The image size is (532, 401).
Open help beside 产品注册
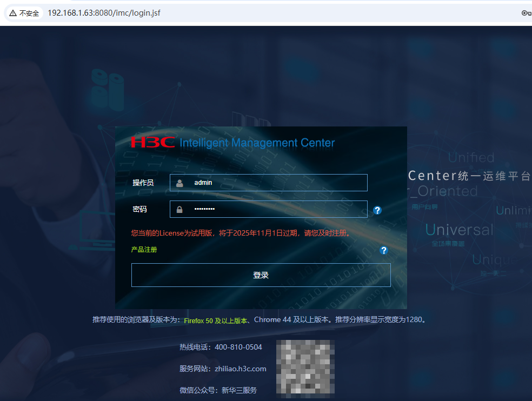coord(384,251)
